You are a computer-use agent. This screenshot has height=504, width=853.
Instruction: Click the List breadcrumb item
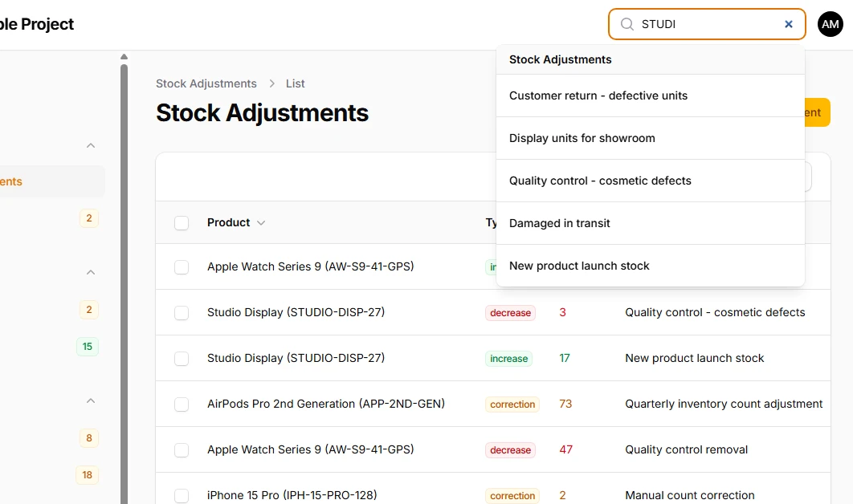[x=295, y=83]
